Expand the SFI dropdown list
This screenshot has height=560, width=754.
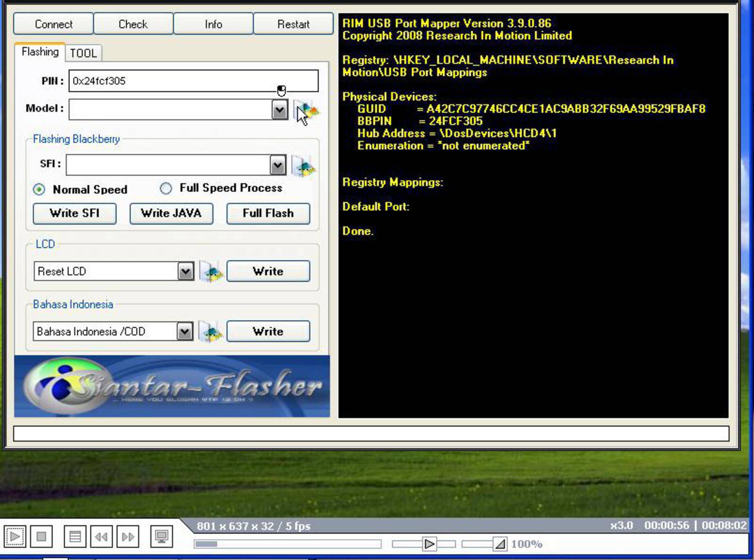coord(278,165)
